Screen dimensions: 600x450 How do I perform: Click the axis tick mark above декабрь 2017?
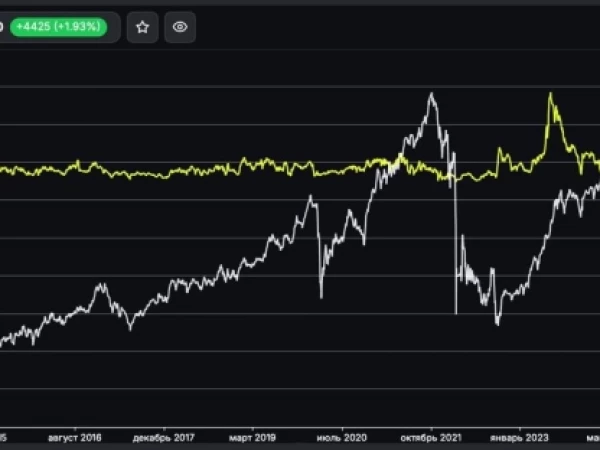tap(164, 429)
